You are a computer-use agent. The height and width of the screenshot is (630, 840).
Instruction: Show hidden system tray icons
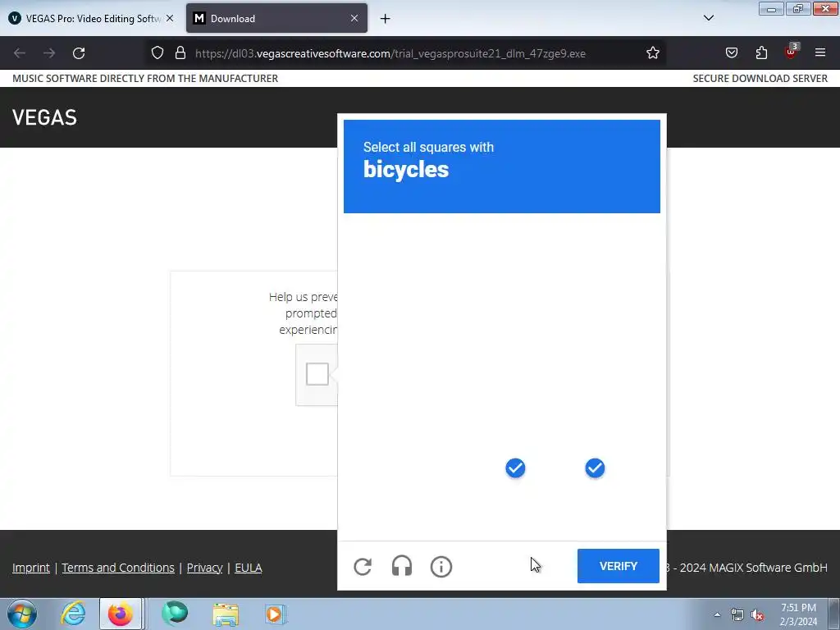pos(717,614)
